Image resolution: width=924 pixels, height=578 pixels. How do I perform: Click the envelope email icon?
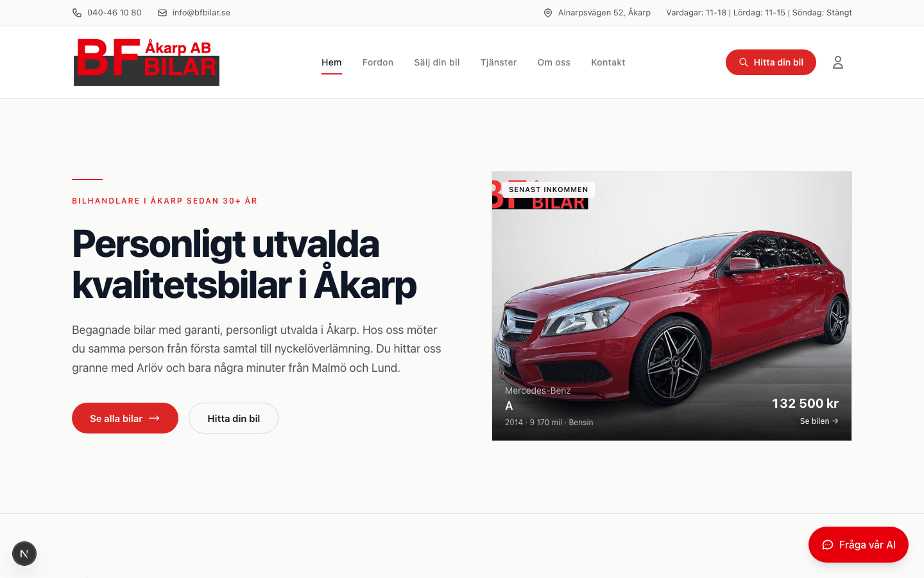point(162,13)
